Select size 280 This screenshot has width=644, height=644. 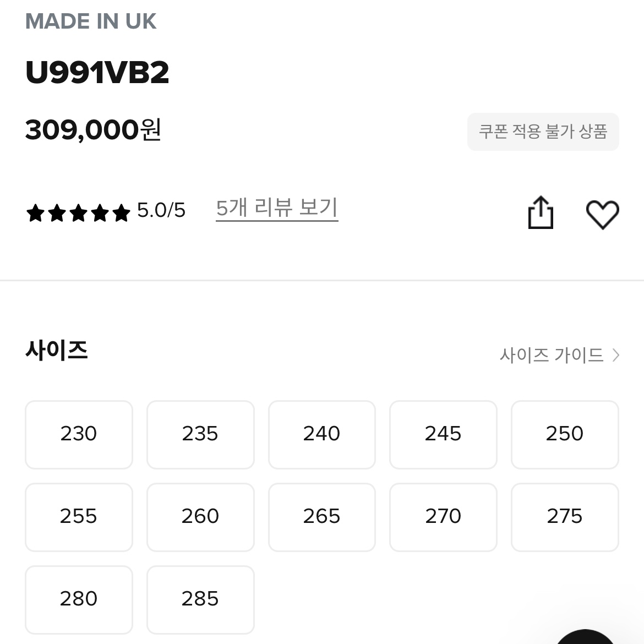(79, 599)
